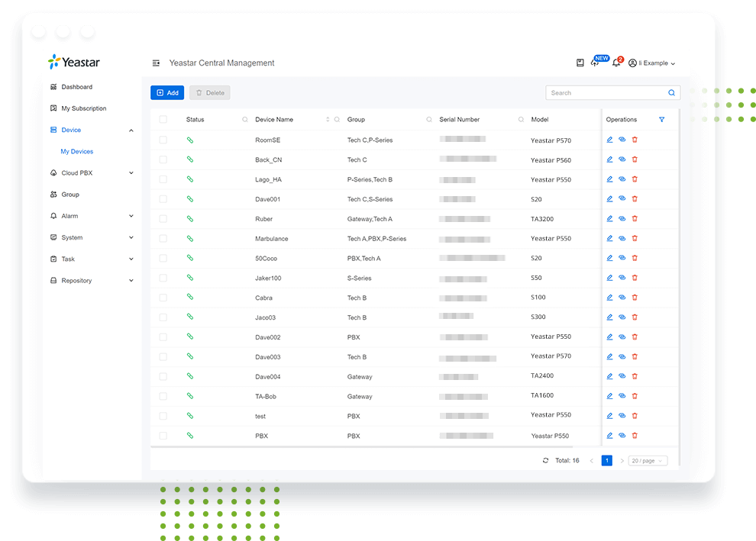Open My Subscription in the sidebar
Viewport: 756px width, 541px height.
point(83,108)
